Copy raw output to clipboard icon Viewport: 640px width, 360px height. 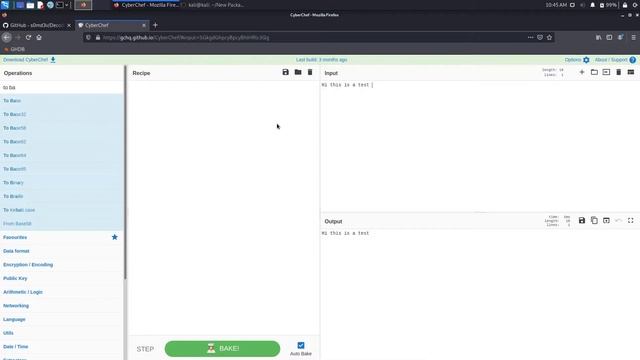click(x=594, y=220)
